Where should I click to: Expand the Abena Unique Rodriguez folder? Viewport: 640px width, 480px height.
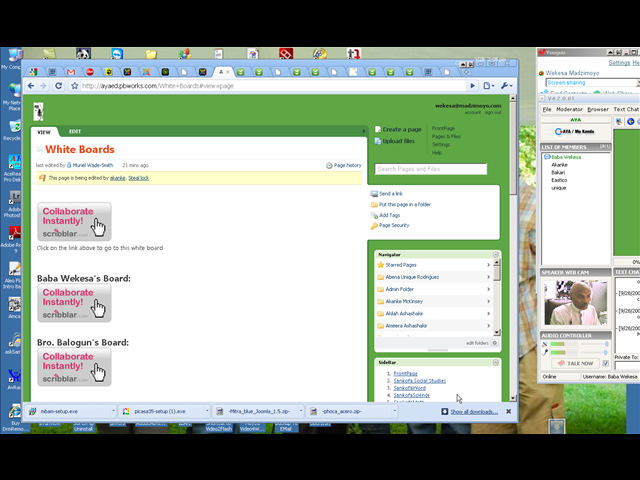488,277
